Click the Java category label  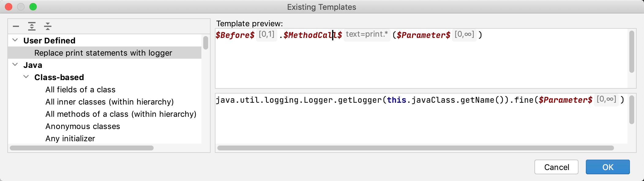[x=33, y=65]
